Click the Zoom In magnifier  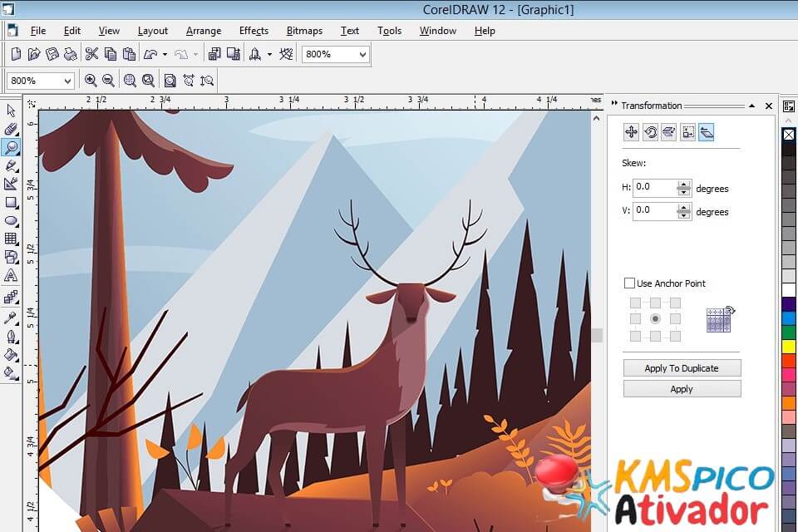(x=91, y=81)
